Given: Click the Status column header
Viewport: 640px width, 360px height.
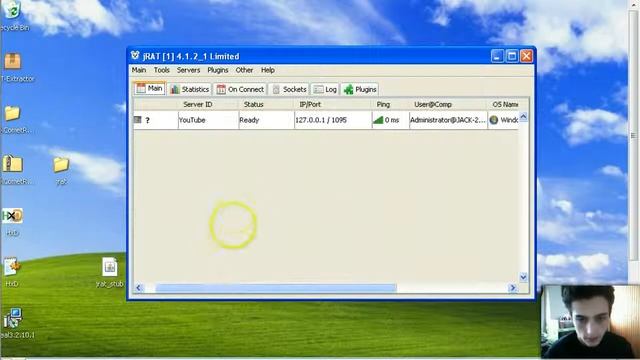Looking at the screenshot, I should (x=253, y=104).
